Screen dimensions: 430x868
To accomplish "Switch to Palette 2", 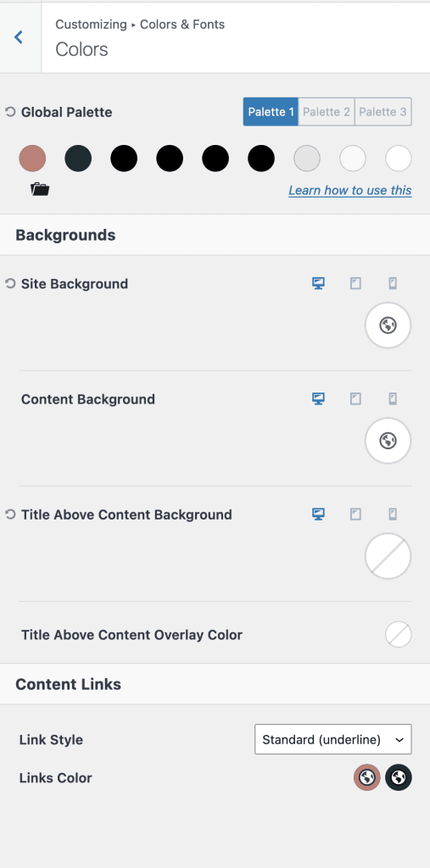I will point(327,112).
